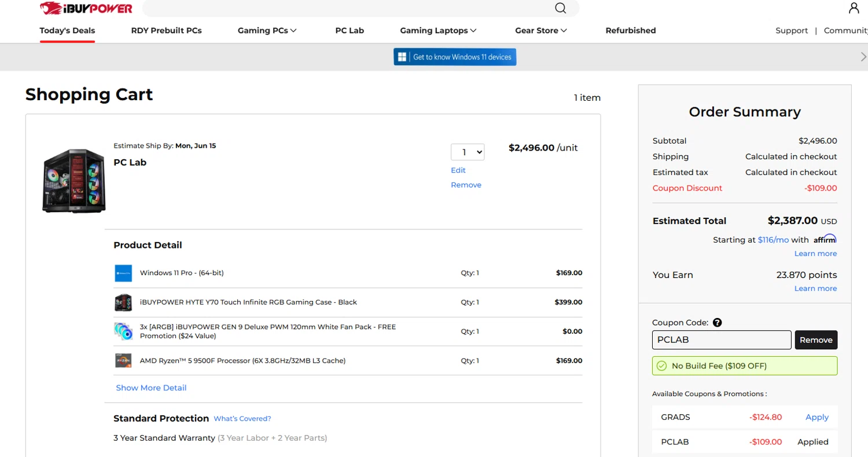The height and width of the screenshot is (457, 868).
Task: Click the GRADS -$124.80 discount amount
Action: pyautogui.click(x=766, y=418)
